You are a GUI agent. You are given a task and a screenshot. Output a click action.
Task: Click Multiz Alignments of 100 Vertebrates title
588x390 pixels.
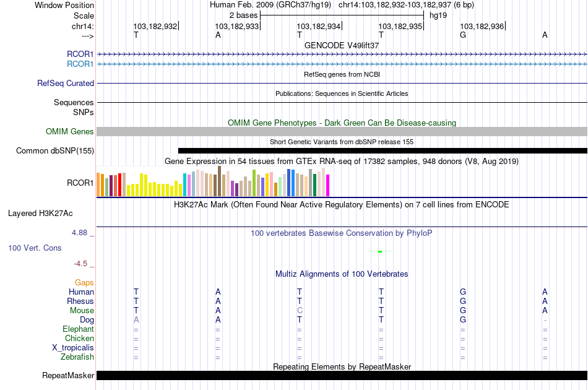tap(342, 274)
